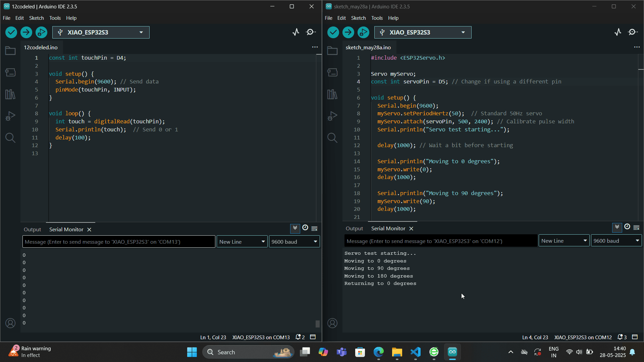644x362 pixels.
Task: Click account profile icon in 12codeled window
Action: 10,323
